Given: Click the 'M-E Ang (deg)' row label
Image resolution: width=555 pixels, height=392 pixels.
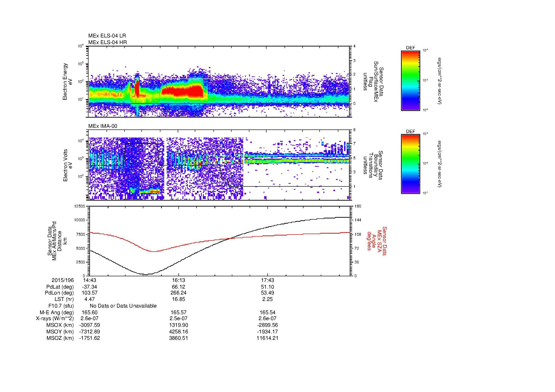Looking at the screenshot, I should (56, 313).
